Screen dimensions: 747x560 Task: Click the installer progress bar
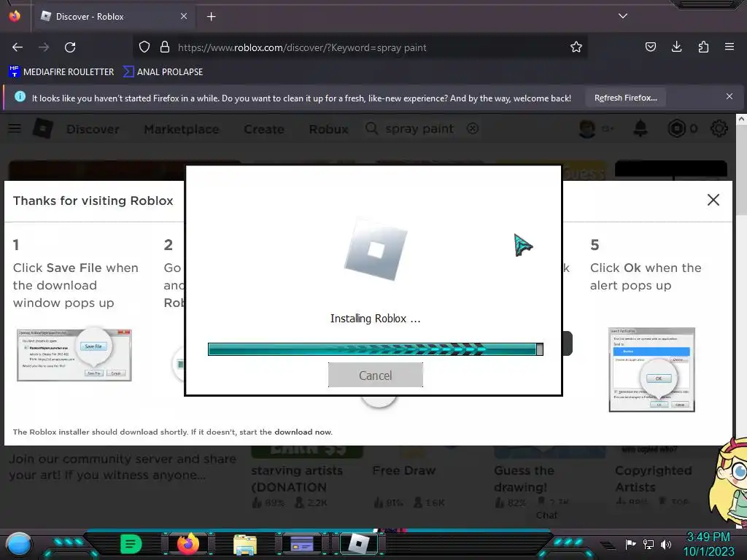coord(376,349)
